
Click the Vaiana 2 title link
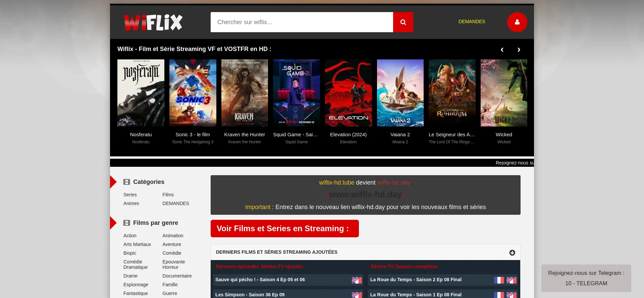400,135
